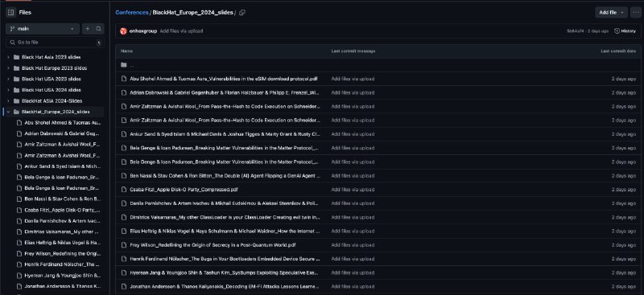This screenshot has height=295, width=644.
Task: Open header commit message Add files via upload
Action: pyautogui.click(x=181, y=31)
